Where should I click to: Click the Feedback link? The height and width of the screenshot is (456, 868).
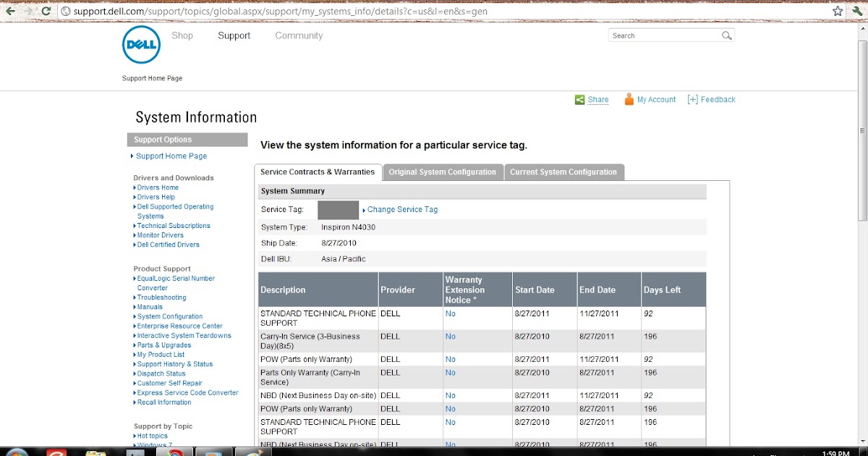click(x=718, y=100)
